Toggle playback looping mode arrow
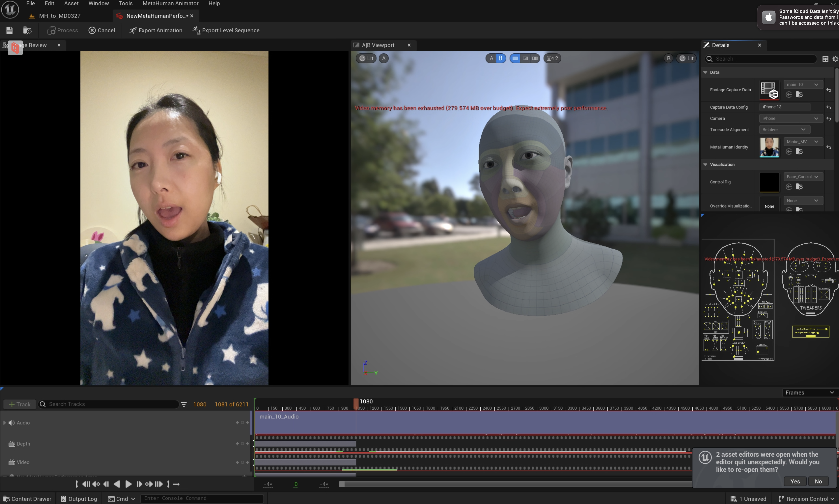Viewport: 839px width, 504px height. (176, 484)
